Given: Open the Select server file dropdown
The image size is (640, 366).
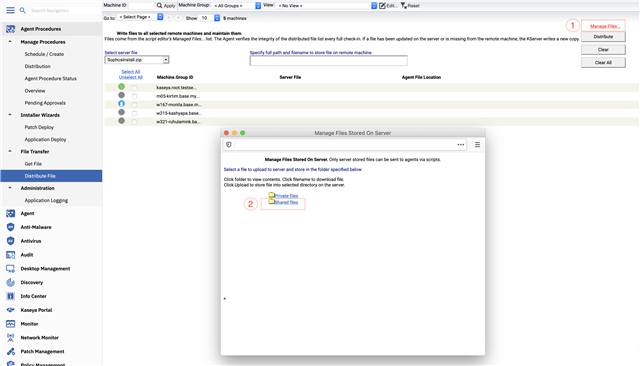Looking at the screenshot, I should pyautogui.click(x=137, y=60).
